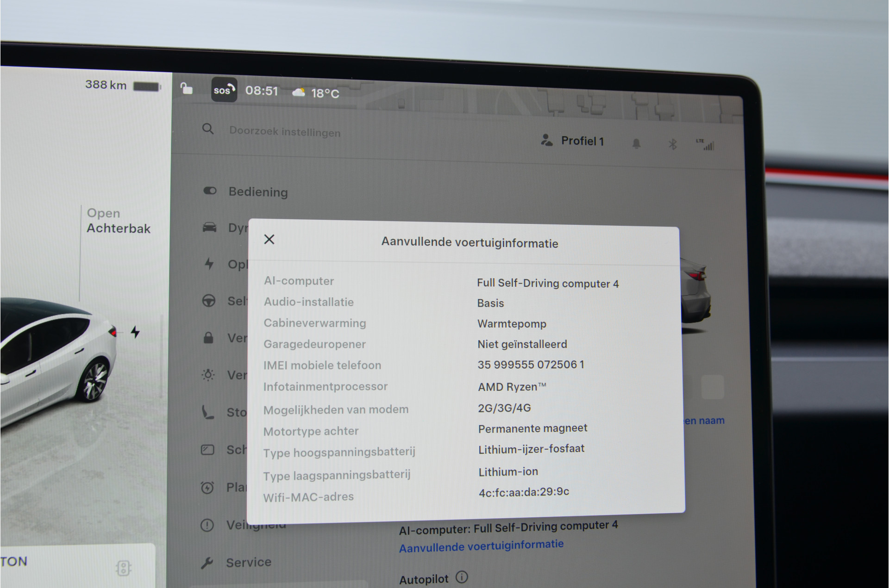Screen dimensions: 889x588
Task: Tap the IMEI number 35 999555 072506 1
Action: tap(531, 365)
